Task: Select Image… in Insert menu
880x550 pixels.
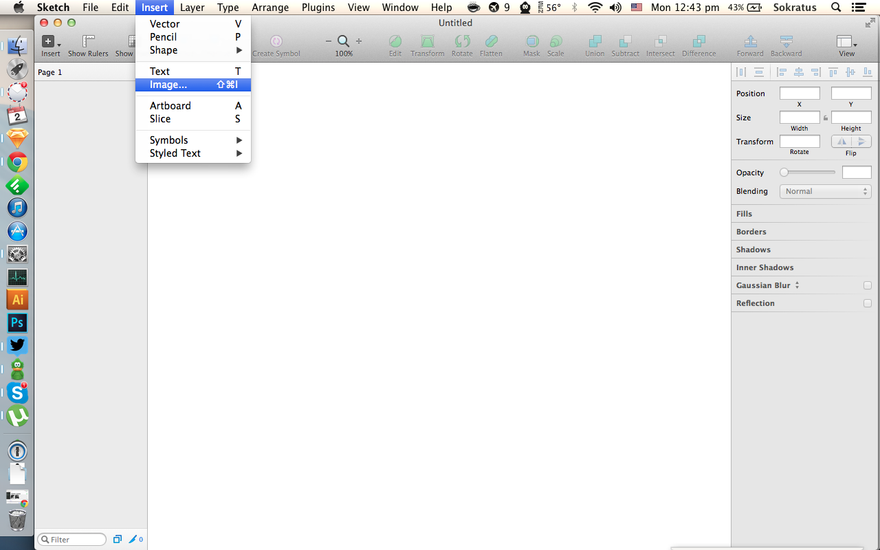Action: pyautogui.click(x=193, y=85)
